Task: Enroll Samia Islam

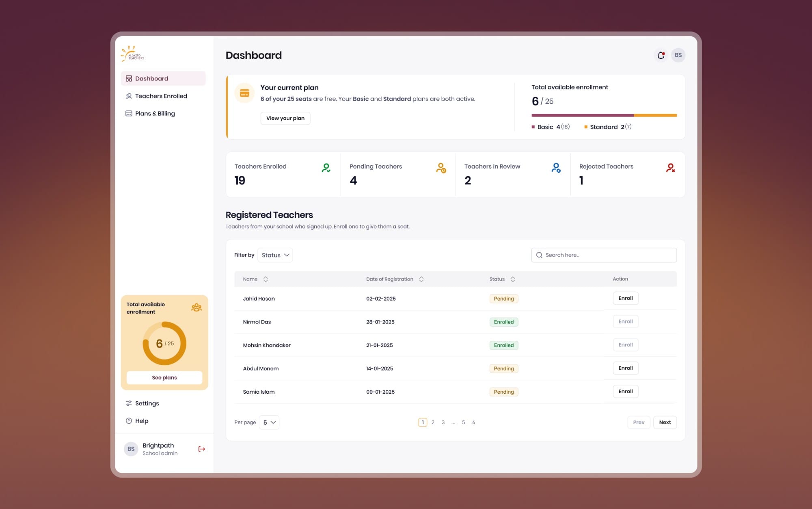Action: tap(626, 391)
